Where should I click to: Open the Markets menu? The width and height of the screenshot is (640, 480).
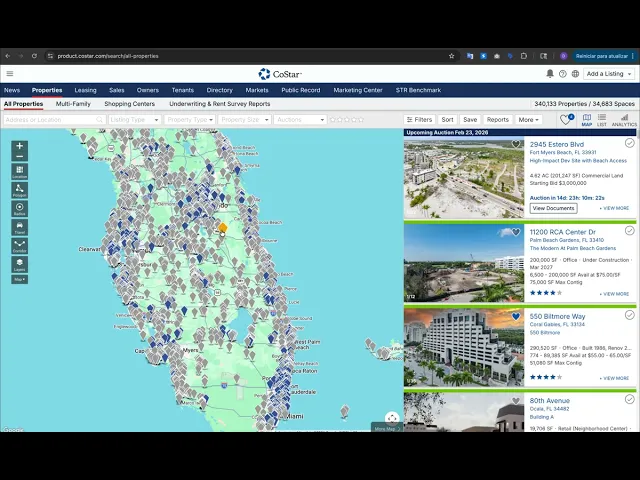257,90
